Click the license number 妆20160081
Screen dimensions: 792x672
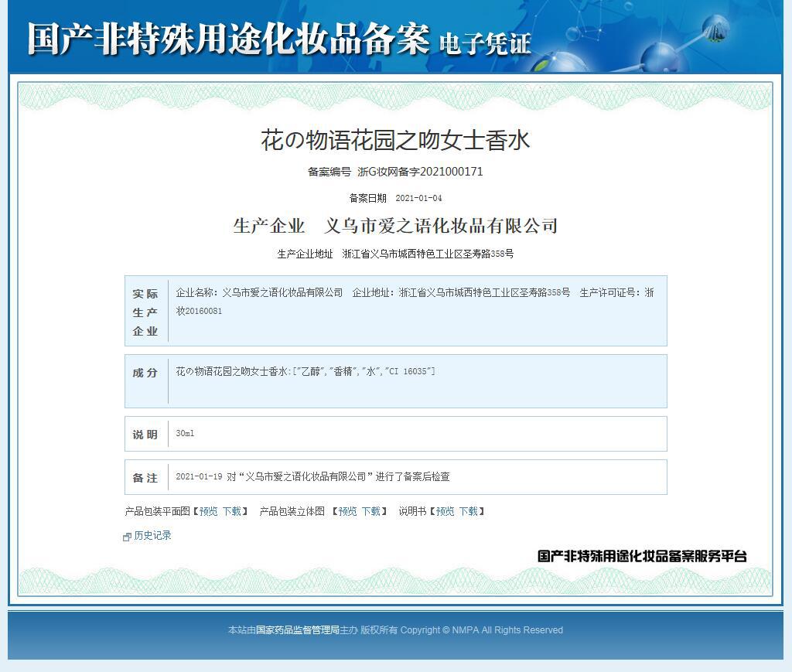pos(199,311)
